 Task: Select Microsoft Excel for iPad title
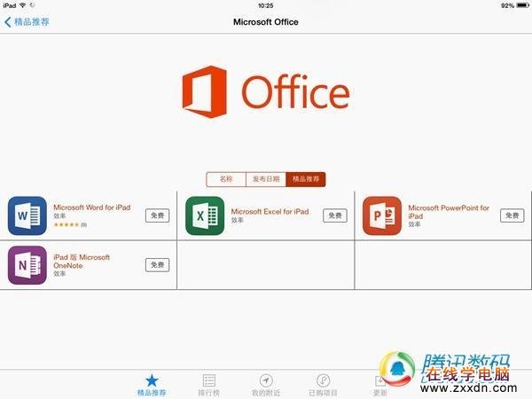(x=270, y=212)
